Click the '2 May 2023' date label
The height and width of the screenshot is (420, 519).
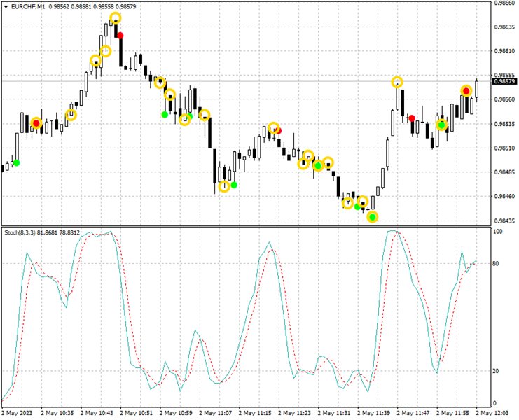click(17, 413)
